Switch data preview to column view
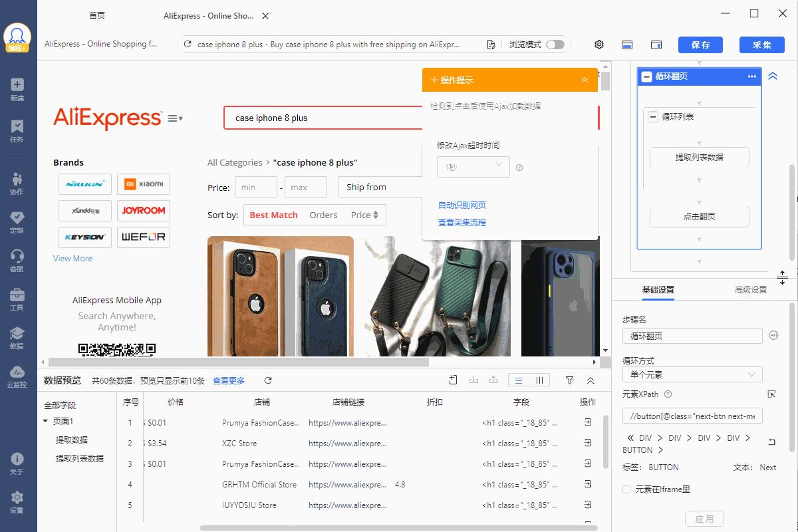The height and width of the screenshot is (532, 798). 539,380
